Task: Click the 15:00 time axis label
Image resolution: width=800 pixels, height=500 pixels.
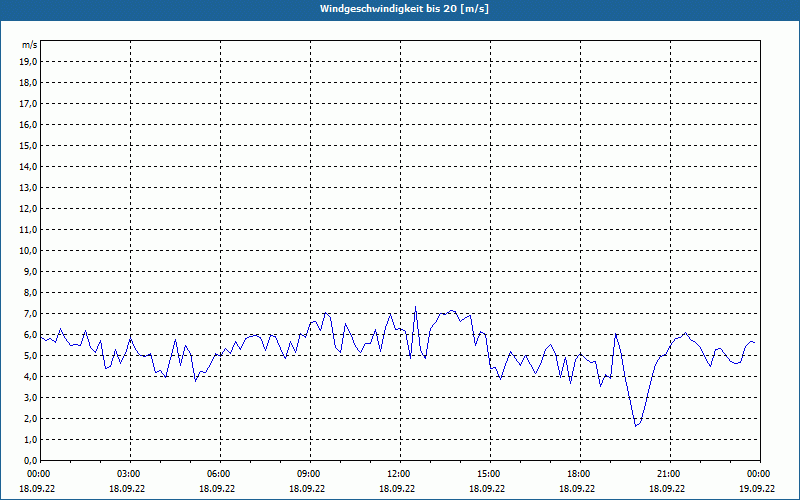Action: click(x=489, y=474)
